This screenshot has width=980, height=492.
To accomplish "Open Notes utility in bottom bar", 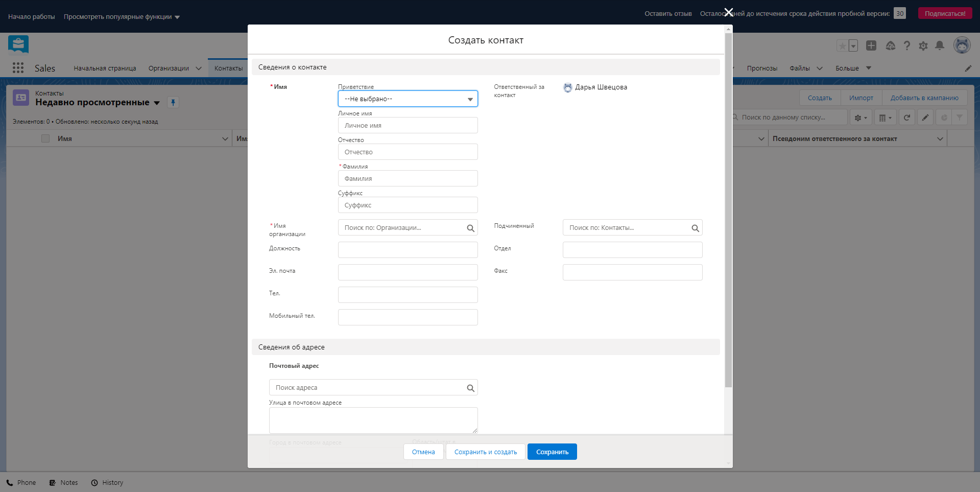I will tap(64, 482).
